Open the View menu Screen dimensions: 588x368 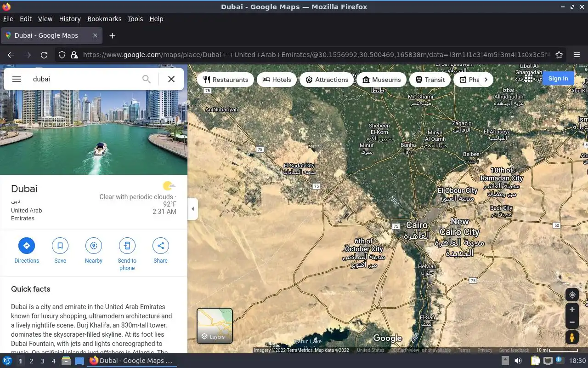click(x=45, y=19)
